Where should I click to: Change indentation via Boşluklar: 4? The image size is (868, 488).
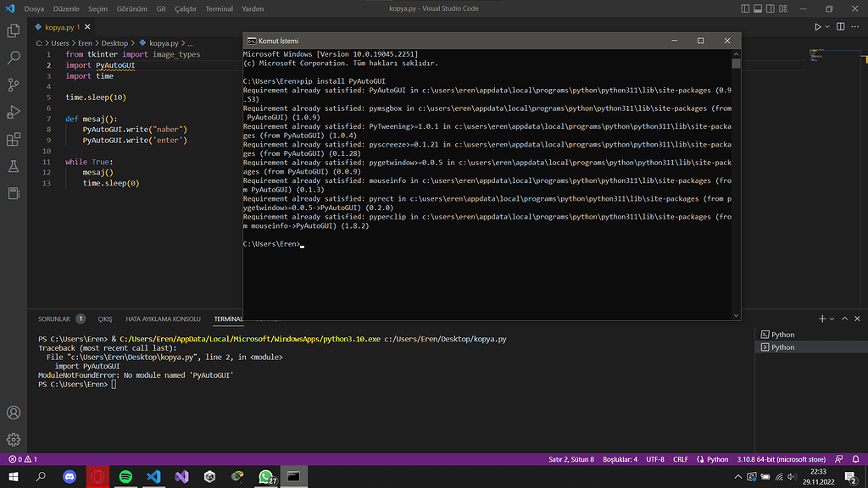(x=620, y=459)
